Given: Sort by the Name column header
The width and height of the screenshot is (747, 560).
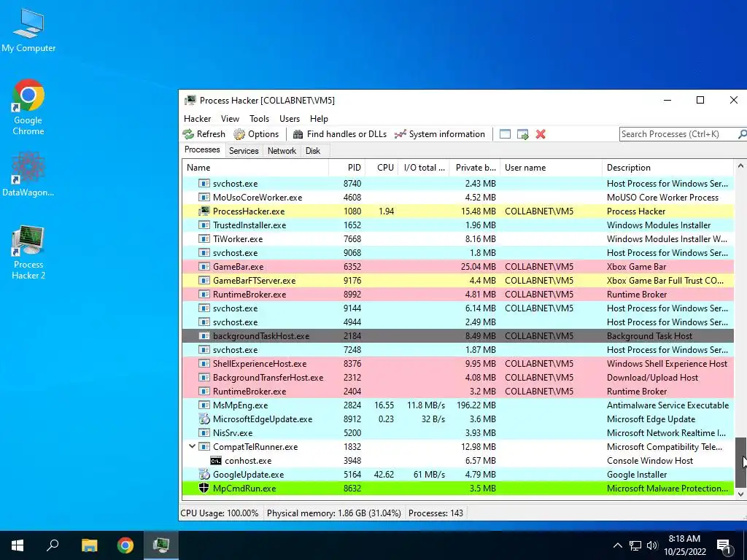Looking at the screenshot, I should 255,168.
